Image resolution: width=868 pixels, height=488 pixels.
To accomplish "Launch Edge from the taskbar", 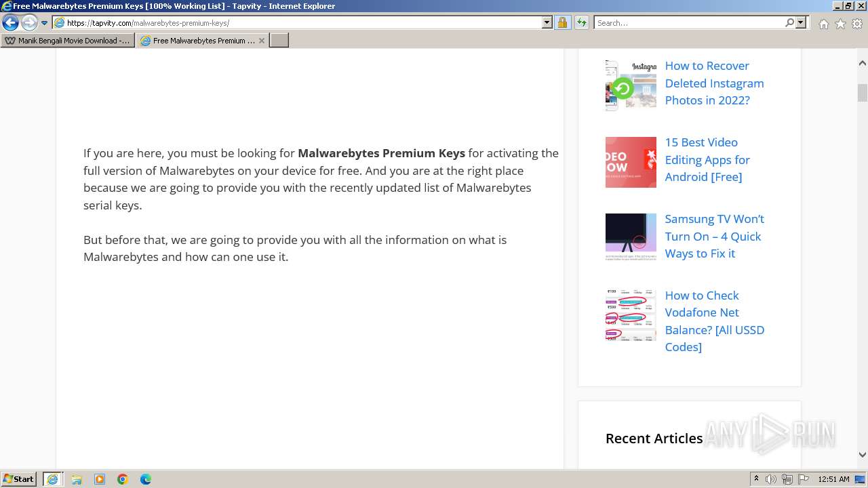I will [146, 479].
